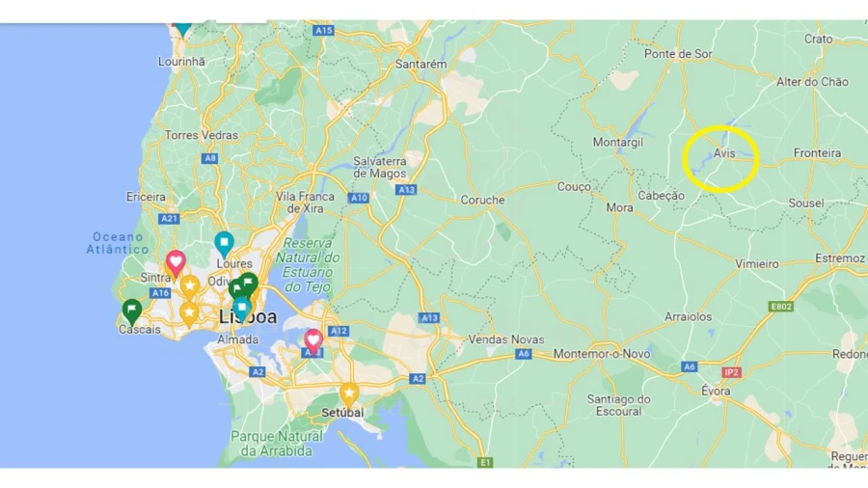Select the Montemor-o-Novo town label

[602, 354]
